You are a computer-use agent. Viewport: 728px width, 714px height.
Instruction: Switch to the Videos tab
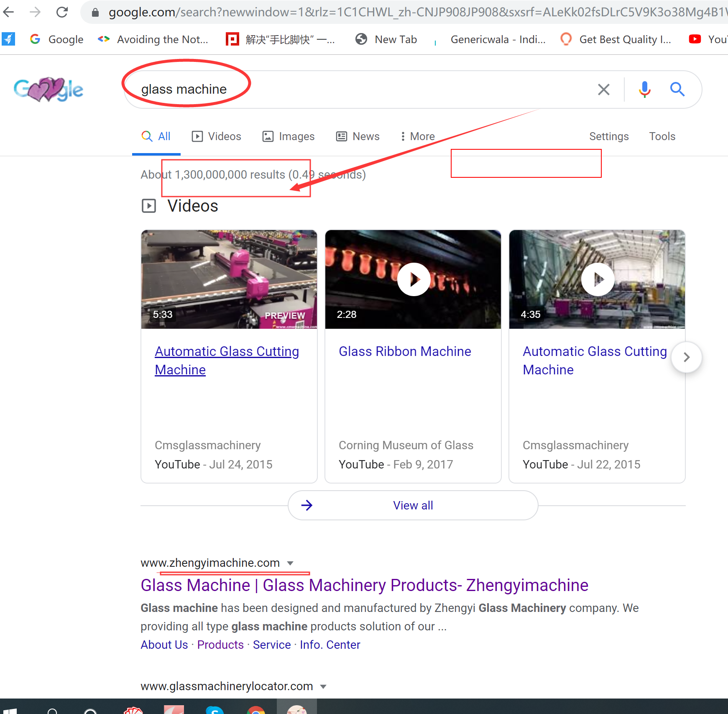pyautogui.click(x=216, y=136)
